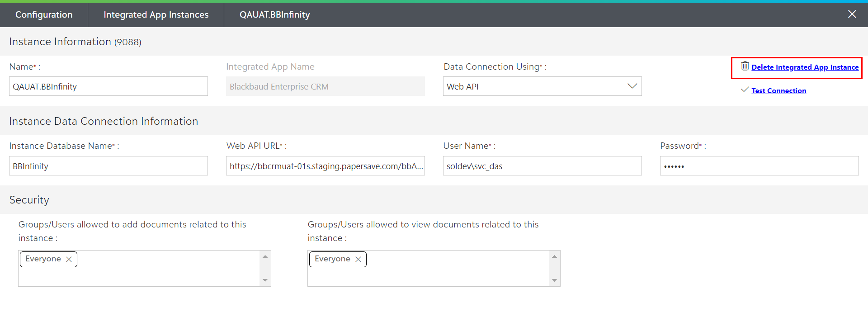This screenshot has width=868, height=317.
Task: Expand the Data Connection Using dropdown
Action: [632, 86]
